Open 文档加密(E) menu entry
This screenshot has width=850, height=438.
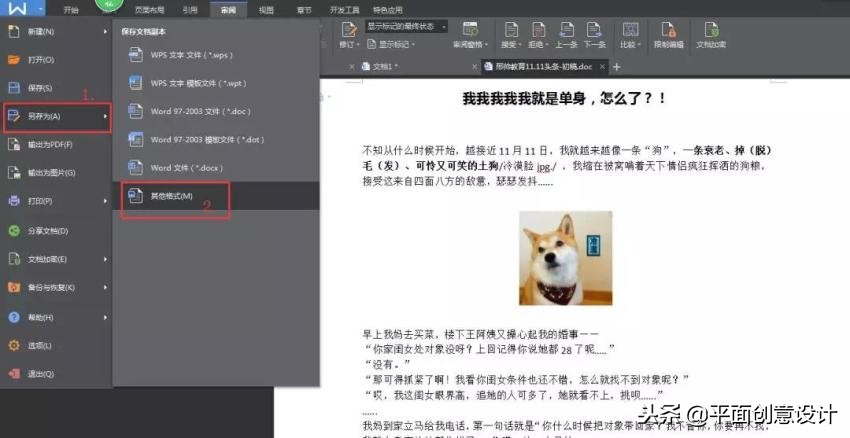tap(56, 259)
